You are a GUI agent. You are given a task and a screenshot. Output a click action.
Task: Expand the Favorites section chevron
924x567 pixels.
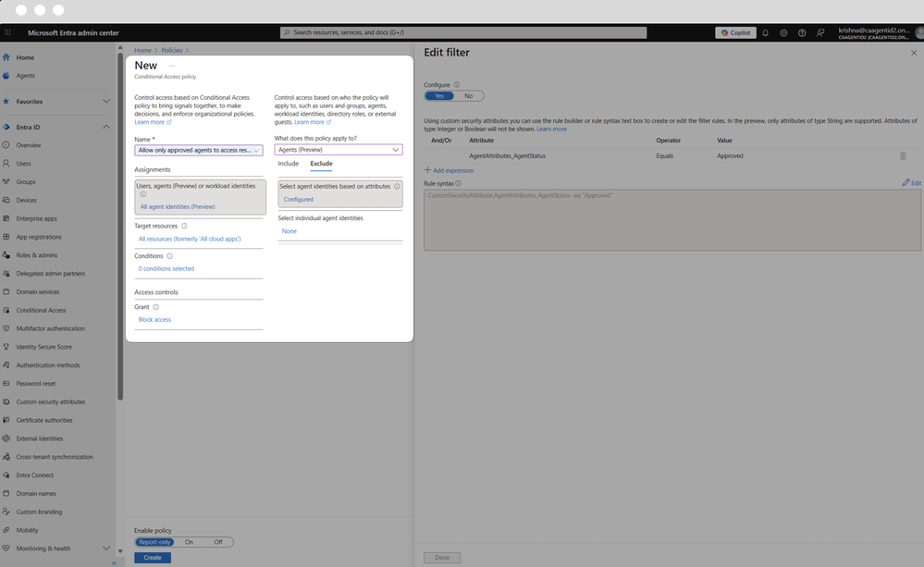[x=106, y=102]
